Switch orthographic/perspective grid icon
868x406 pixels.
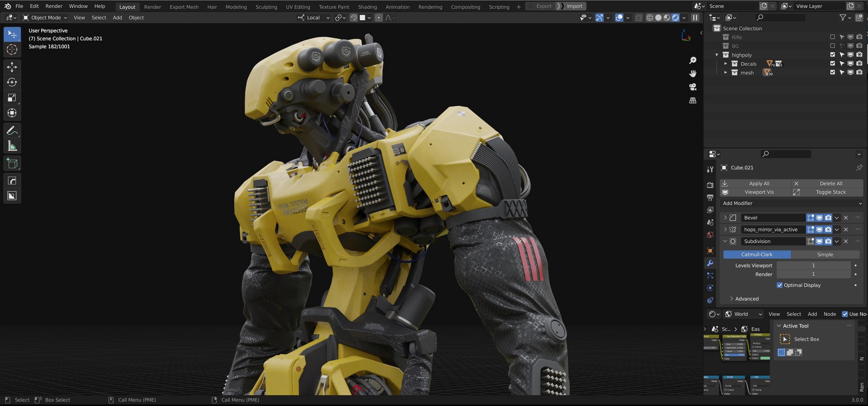[x=693, y=100]
